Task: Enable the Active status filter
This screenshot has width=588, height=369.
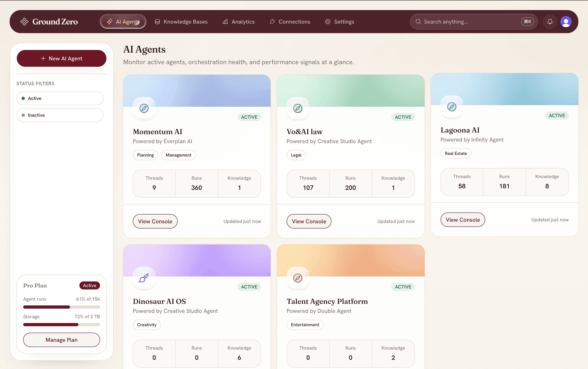Action: click(x=60, y=98)
